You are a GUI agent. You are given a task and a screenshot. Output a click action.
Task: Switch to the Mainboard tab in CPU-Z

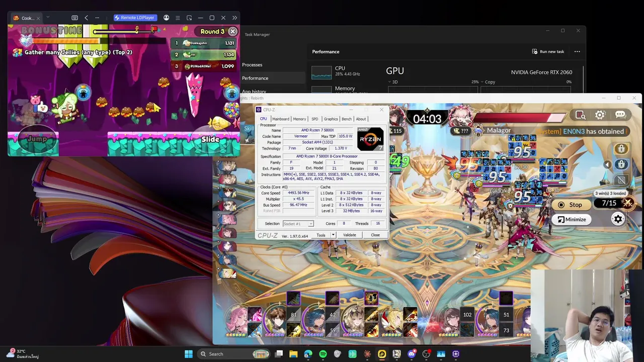click(281, 119)
